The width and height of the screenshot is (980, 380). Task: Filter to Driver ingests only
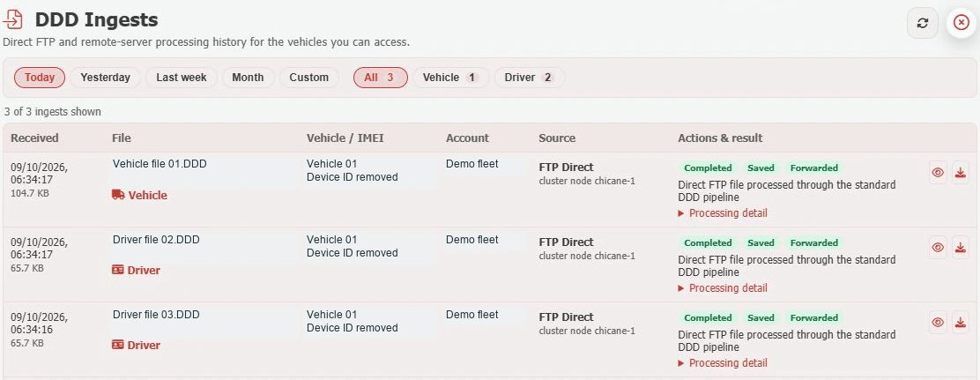point(530,78)
